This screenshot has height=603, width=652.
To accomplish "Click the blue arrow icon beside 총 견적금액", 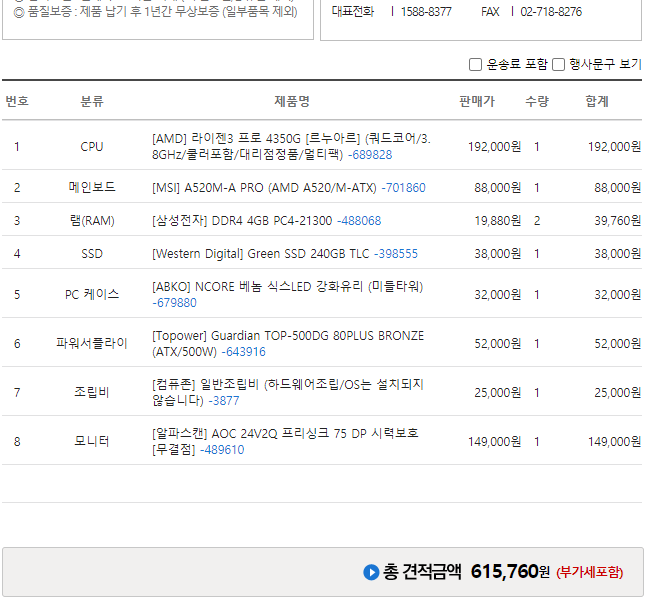I will click(371, 572).
